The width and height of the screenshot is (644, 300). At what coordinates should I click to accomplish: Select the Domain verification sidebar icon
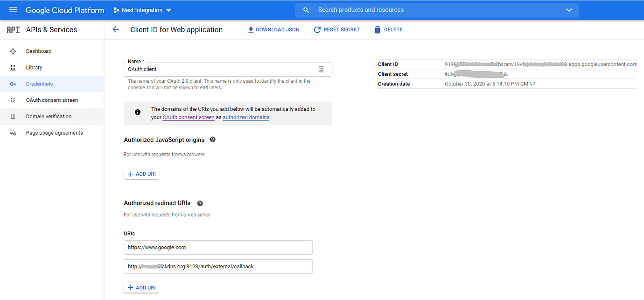click(13, 116)
